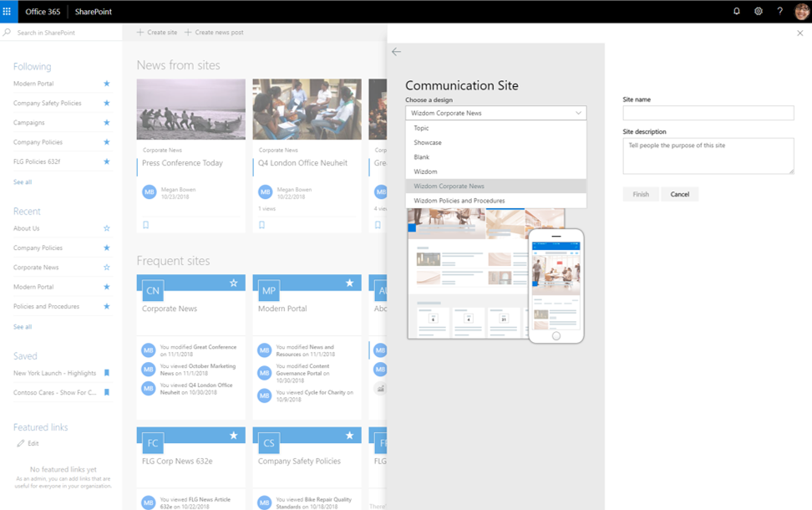
Task: Select Wizdom Corporate News option
Action: [x=495, y=186]
